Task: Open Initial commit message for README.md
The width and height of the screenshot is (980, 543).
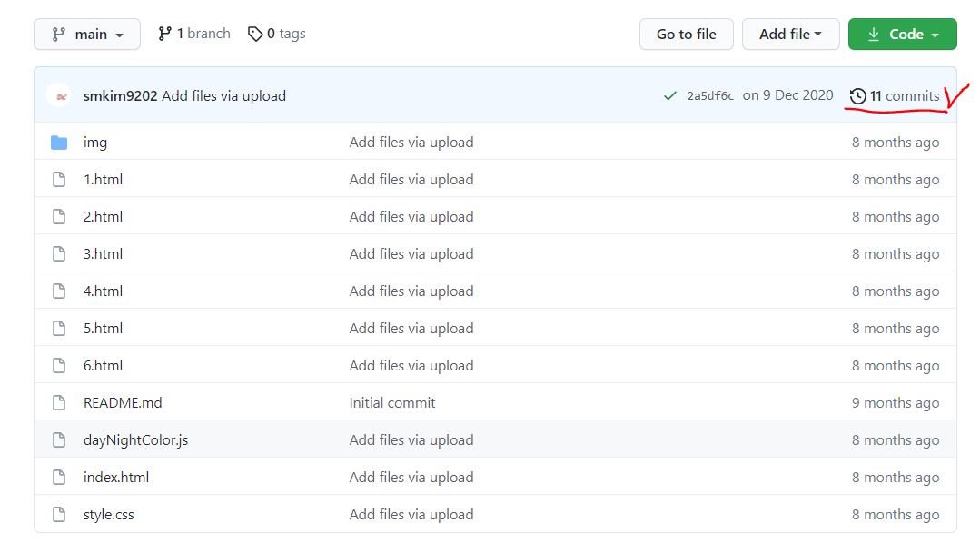Action: 392,403
